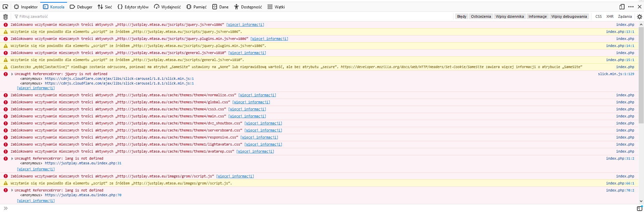Activate the element picker icon
The width and height of the screenshot is (644, 218).
5,7
